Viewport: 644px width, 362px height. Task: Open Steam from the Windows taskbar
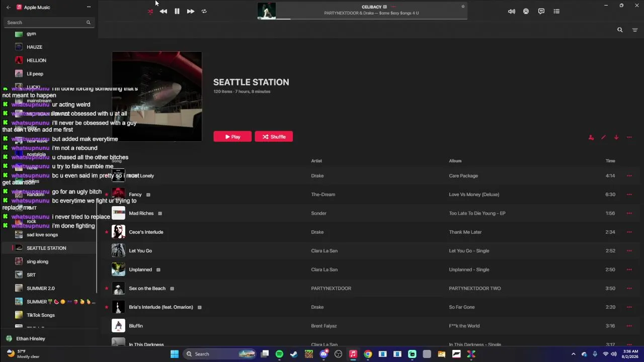(294, 354)
